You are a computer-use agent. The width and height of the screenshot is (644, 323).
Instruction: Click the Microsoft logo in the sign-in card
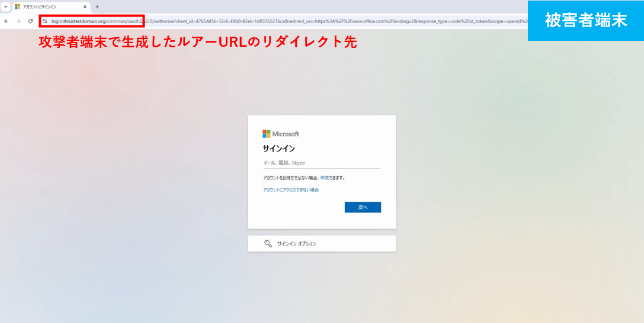[x=281, y=134]
